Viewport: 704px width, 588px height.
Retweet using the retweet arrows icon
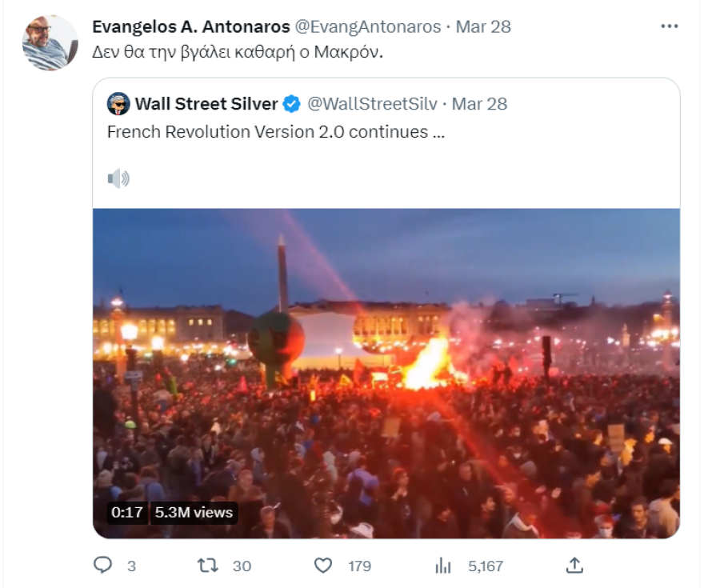click(207, 566)
